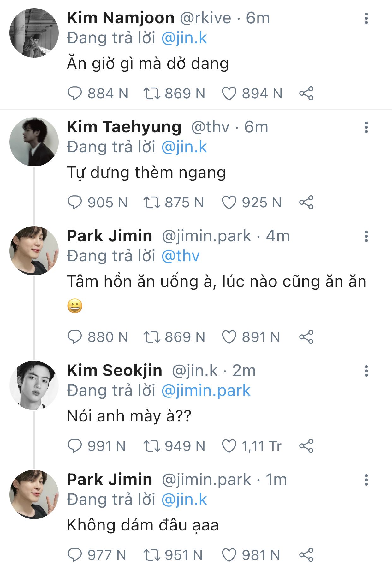Retweet Kim Seokjin's "Nói anh mày à??" tweet
The width and height of the screenshot is (392, 563).
click(152, 446)
